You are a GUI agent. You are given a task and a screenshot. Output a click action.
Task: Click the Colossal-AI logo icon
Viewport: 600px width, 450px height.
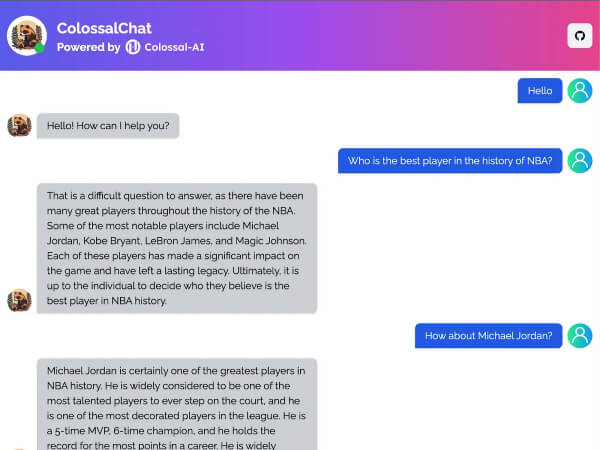point(133,47)
